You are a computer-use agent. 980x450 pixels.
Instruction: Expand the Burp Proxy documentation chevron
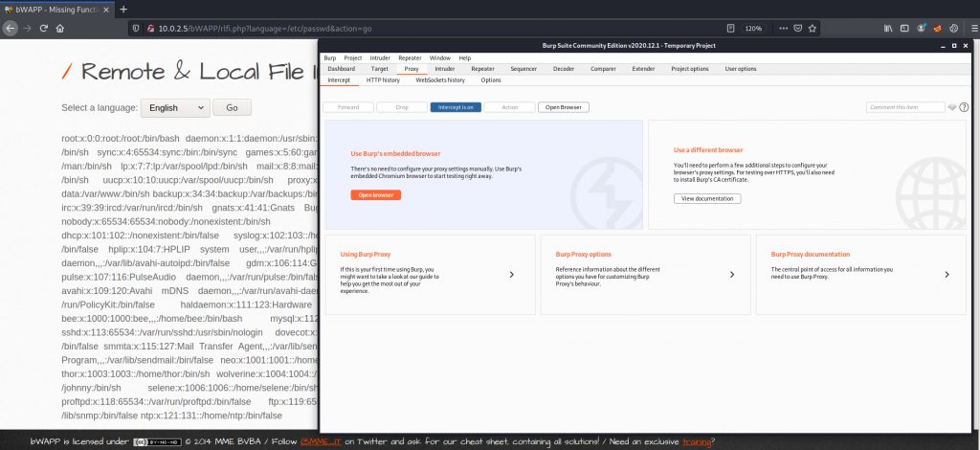tap(947, 274)
